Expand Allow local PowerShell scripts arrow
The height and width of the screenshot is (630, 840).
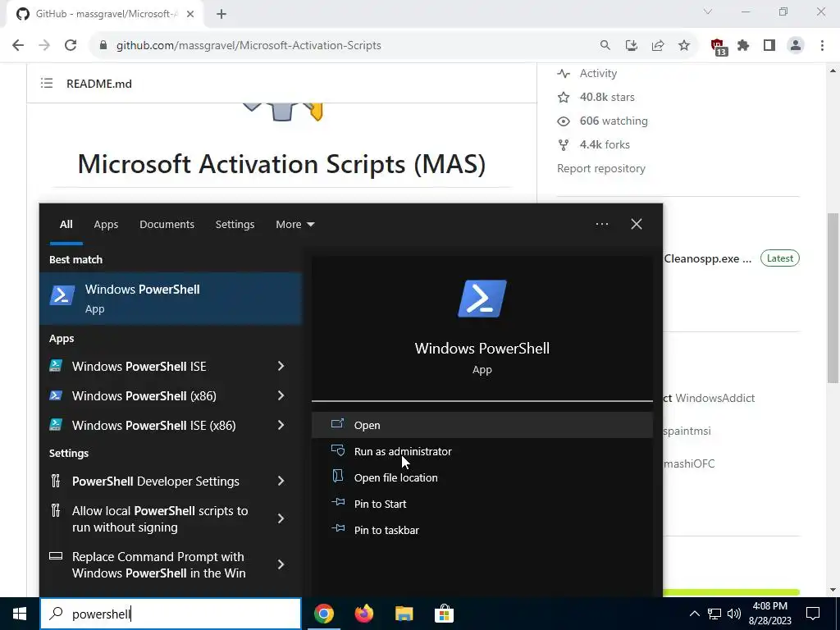tap(281, 518)
